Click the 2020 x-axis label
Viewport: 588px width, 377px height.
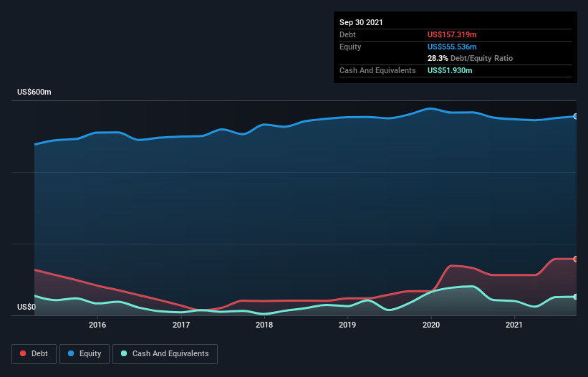click(431, 325)
